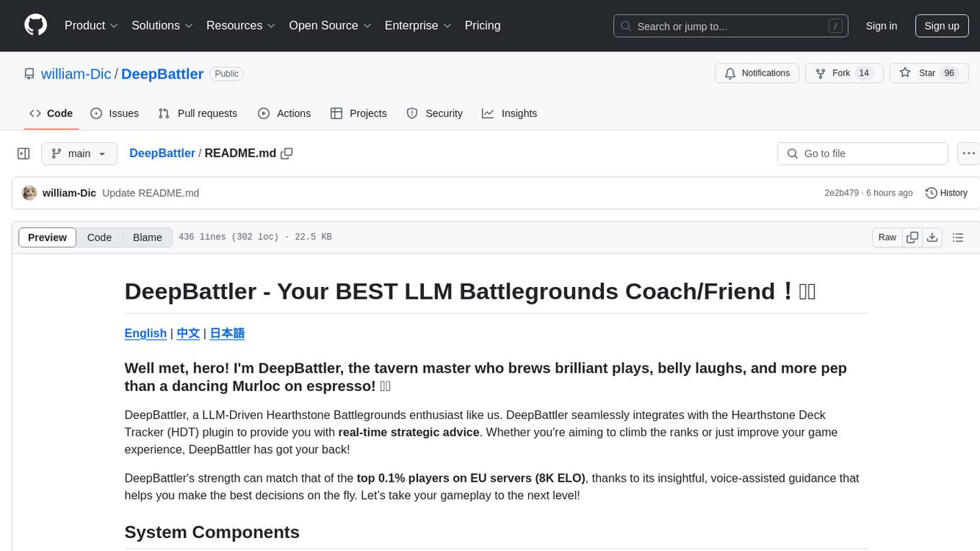980x551 pixels.
Task: Focus the Go to file field
Action: [863, 154]
